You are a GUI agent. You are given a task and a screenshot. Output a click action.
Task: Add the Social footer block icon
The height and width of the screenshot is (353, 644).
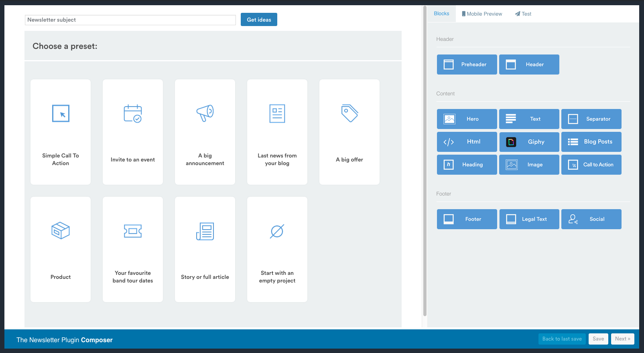573,219
